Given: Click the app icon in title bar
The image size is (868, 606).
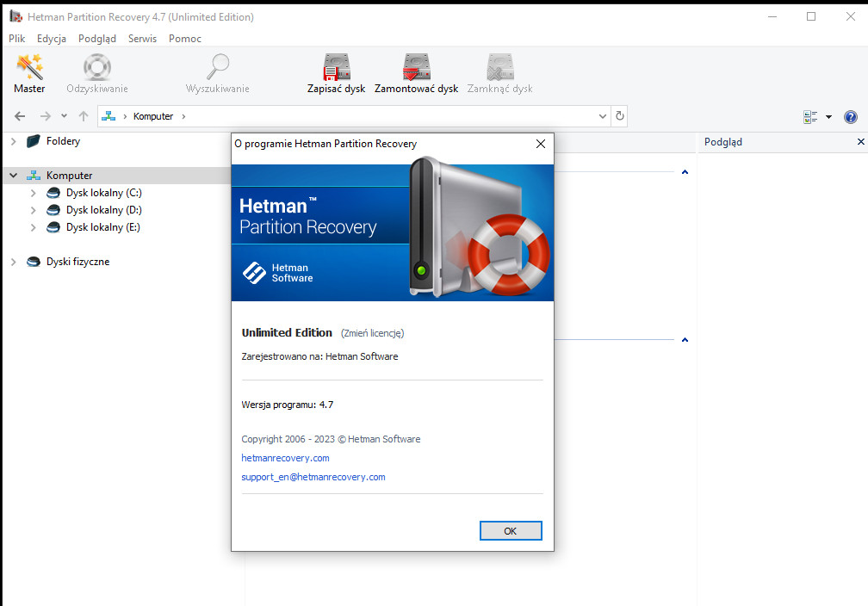Looking at the screenshot, I should click(x=15, y=16).
